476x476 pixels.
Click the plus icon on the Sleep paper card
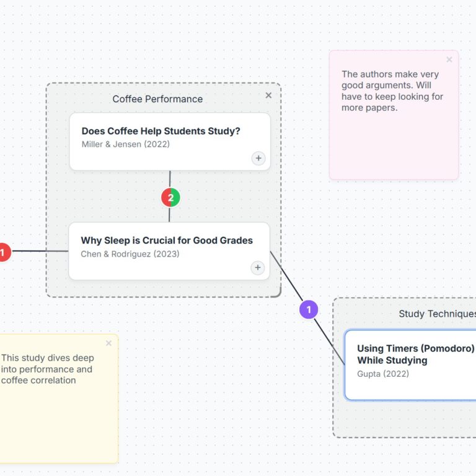point(258,268)
